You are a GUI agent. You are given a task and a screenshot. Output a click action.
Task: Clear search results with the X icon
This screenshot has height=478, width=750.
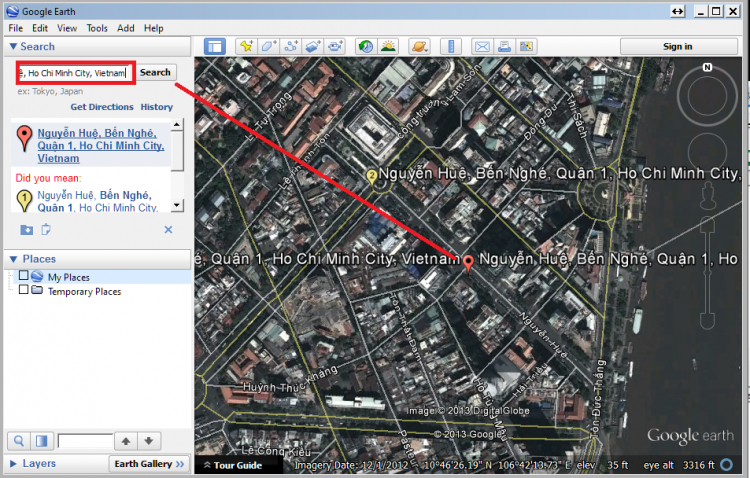coord(168,230)
